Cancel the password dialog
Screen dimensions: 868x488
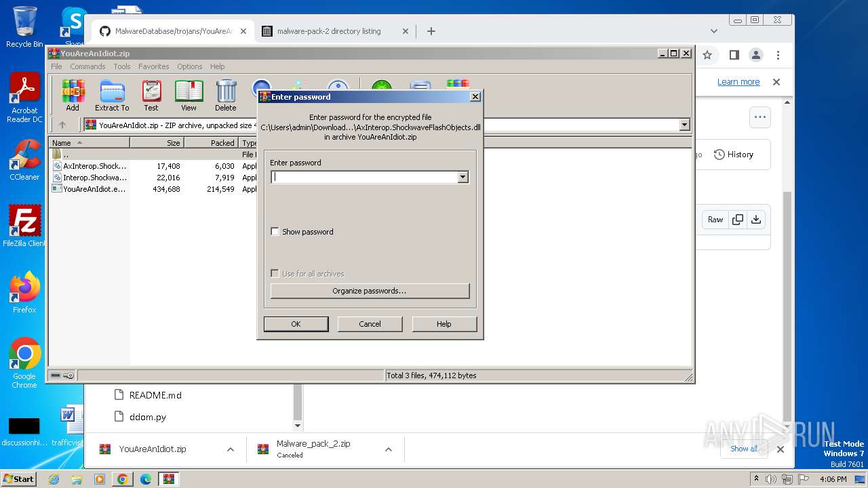pyautogui.click(x=370, y=324)
